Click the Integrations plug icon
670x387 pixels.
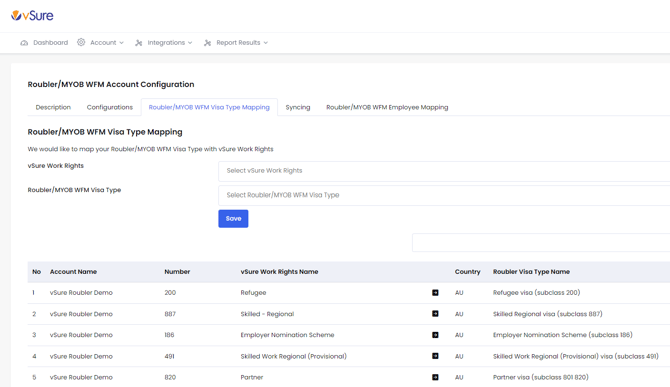click(138, 43)
